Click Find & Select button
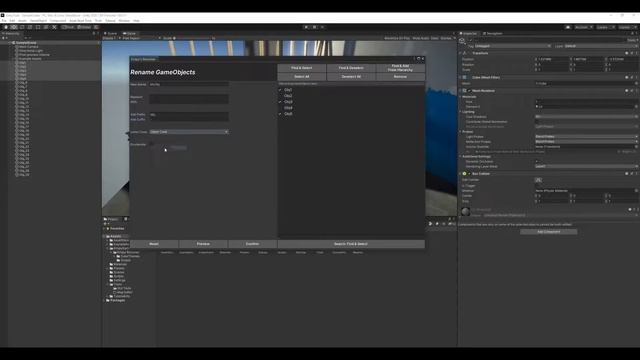 pyautogui.click(x=302, y=68)
